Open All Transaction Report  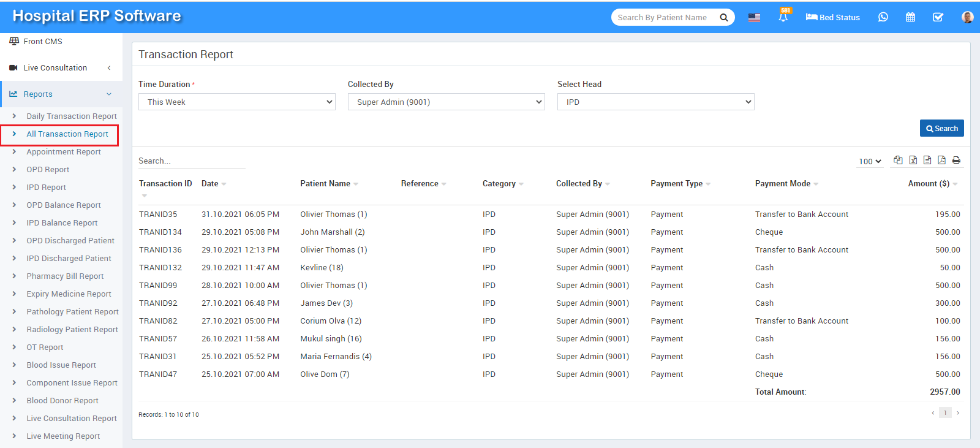click(x=67, y=134)
